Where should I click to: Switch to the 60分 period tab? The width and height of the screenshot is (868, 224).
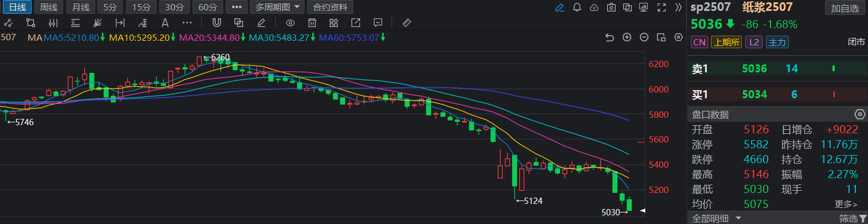click(208, 7)
